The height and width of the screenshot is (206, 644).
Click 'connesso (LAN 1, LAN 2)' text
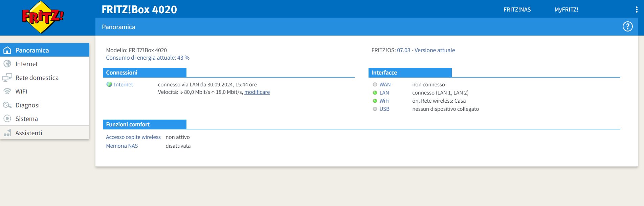[440, 92]
